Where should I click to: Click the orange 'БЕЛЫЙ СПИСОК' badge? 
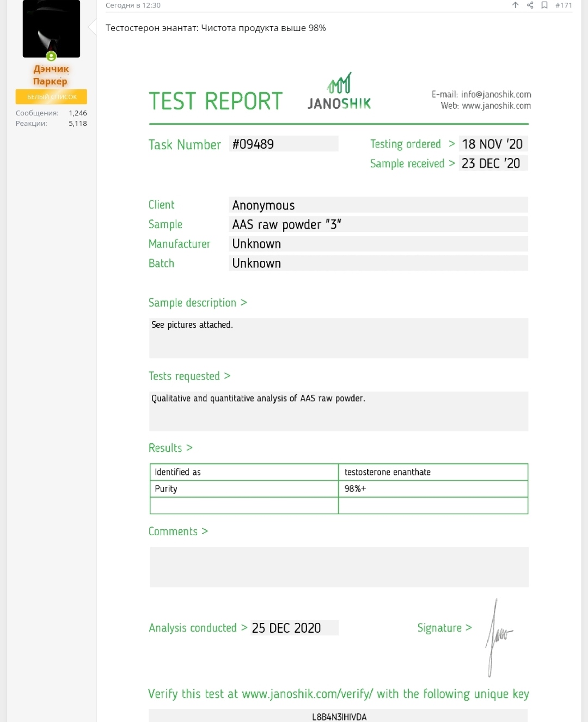[x=51, y=96]
